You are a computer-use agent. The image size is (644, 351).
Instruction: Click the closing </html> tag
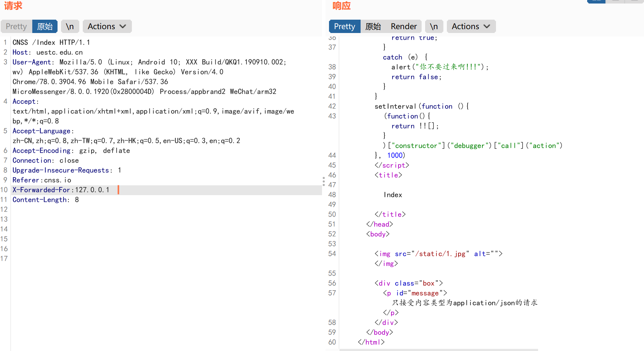(371, 342)
